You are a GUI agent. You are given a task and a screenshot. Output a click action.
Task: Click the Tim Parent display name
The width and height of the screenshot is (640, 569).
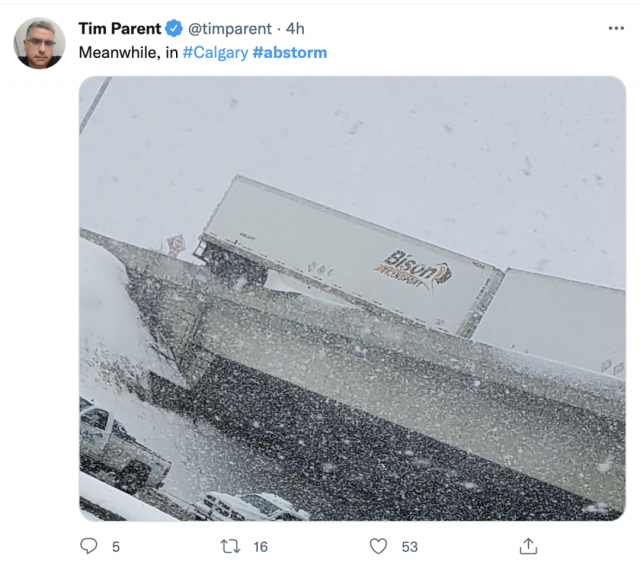120,29
